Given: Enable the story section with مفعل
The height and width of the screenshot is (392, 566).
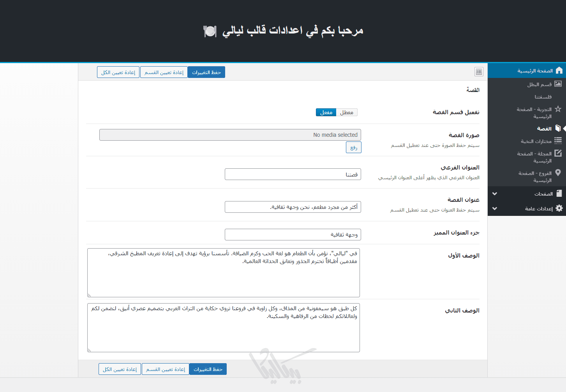Looking at the screenshot, I should 326,112.
